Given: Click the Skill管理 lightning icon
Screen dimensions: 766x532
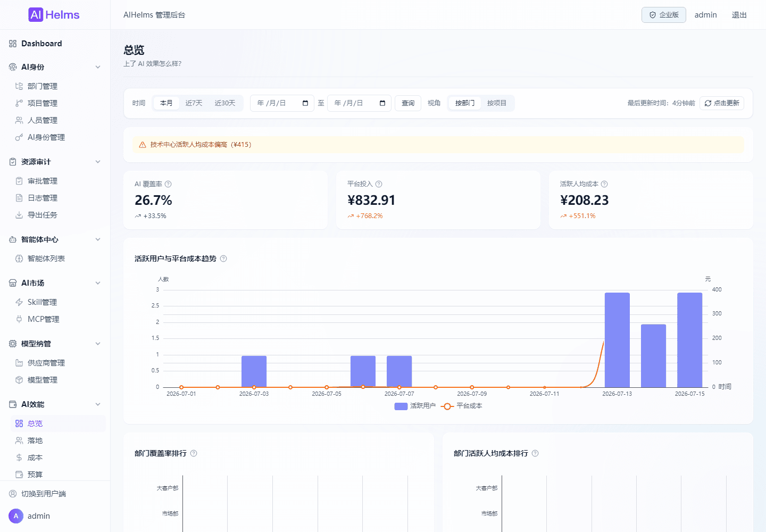Looking at the screenshot, I should 19,302.
